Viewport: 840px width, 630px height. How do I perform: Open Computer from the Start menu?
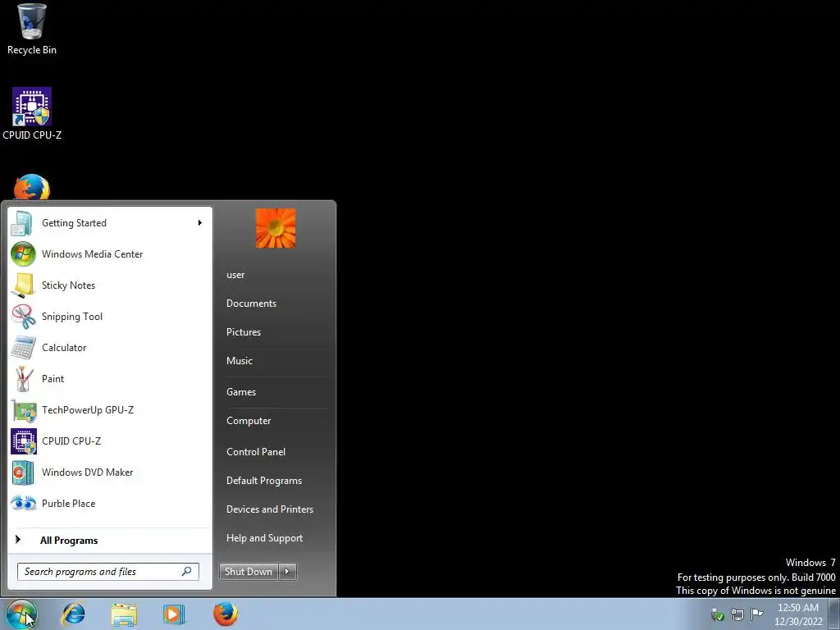pos(249,421)
